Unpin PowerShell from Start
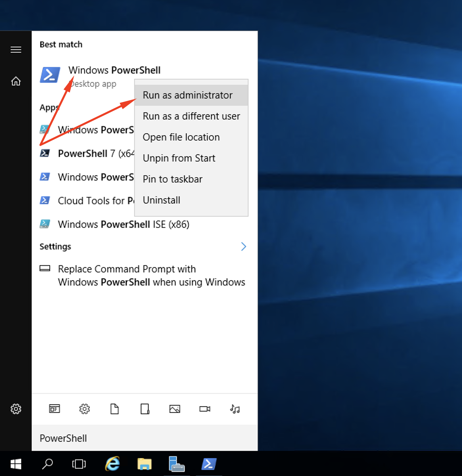Screen dimensions: 462x476 pyautogui.click(x=179, y=158)
